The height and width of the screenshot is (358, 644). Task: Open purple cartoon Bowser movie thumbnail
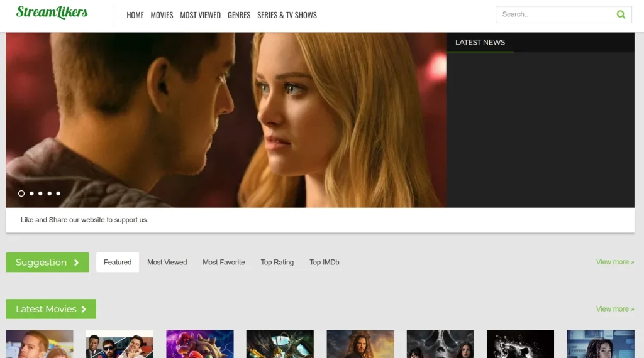click(x=200, y=344)
